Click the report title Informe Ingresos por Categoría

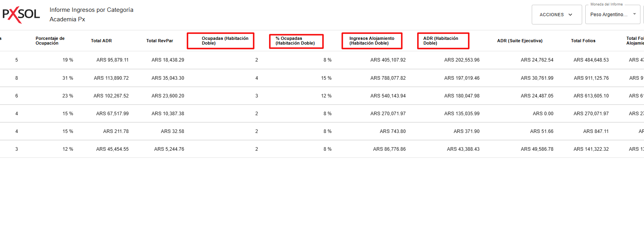point(91,9)
